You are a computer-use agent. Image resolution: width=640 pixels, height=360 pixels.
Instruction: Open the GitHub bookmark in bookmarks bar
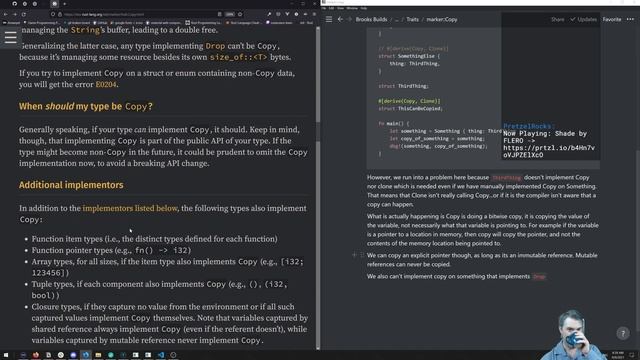click(100, 23)
